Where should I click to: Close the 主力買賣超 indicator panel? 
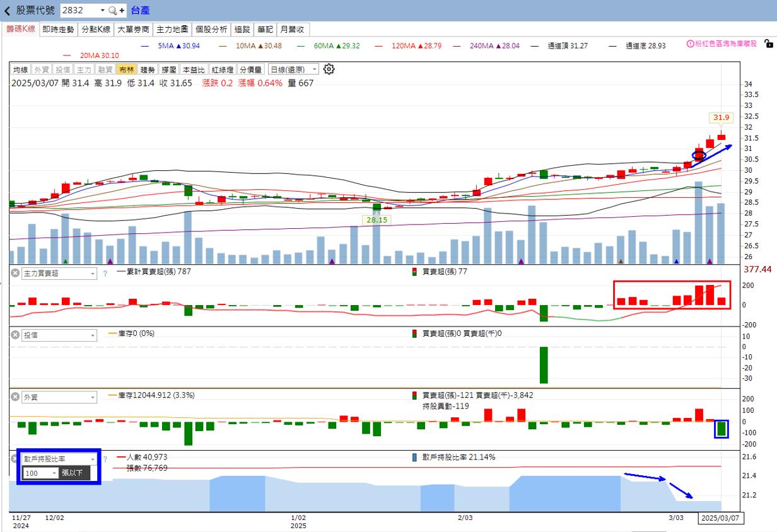(15, 274)
